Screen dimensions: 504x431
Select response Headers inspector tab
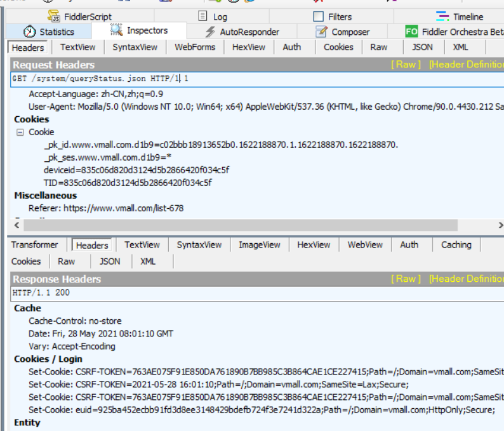[x=92, y=246]
